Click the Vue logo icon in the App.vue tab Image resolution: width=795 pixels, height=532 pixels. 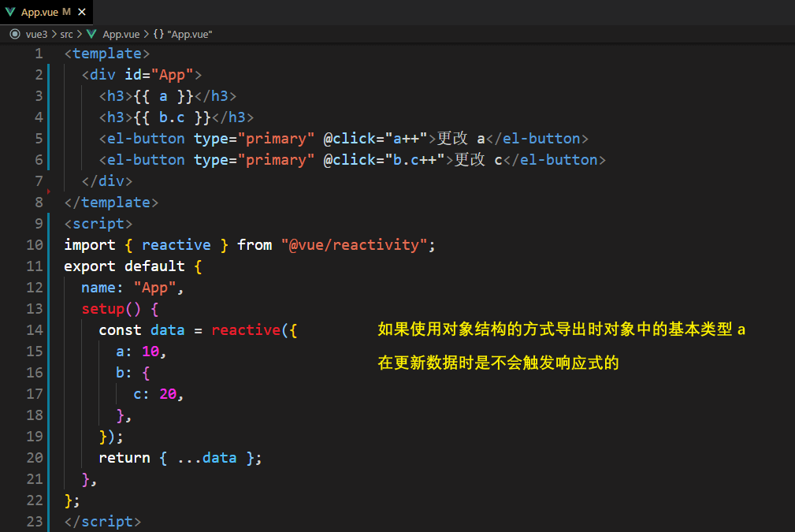point(10,12)
